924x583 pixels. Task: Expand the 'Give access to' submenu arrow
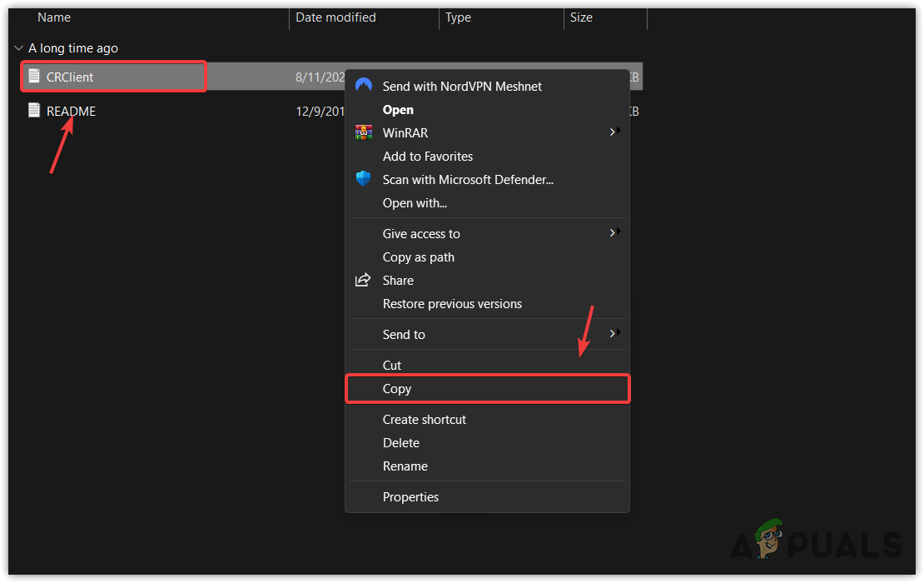pos(614,233)
